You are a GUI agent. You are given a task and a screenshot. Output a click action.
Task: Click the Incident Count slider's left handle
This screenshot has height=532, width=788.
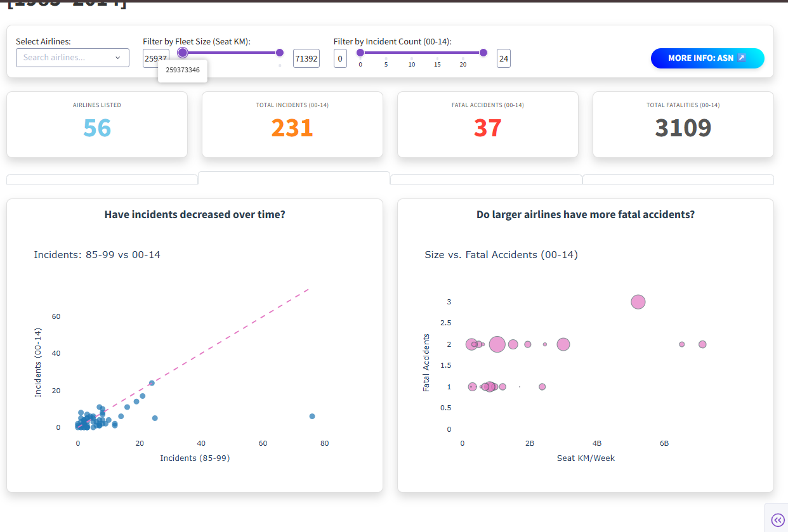(360, 53)
